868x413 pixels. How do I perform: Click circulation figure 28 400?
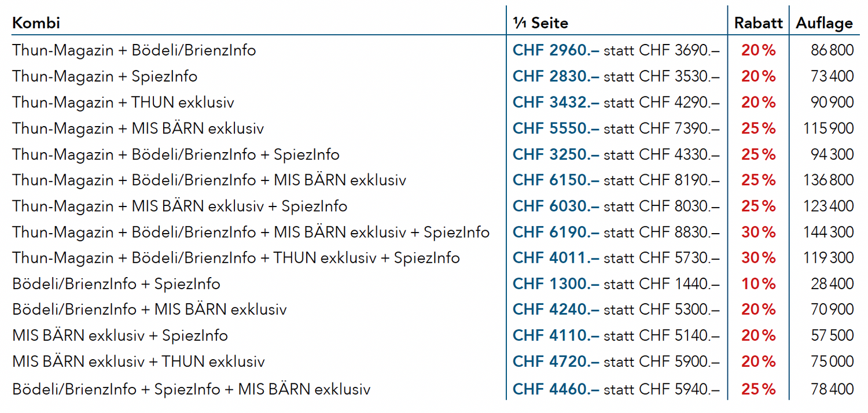(x=832, y=283)
